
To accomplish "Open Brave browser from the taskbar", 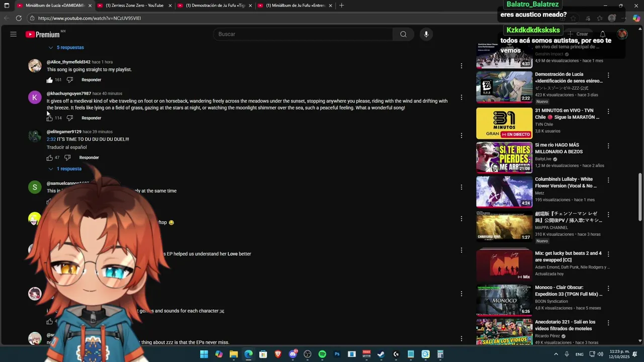I will point(278,354).
